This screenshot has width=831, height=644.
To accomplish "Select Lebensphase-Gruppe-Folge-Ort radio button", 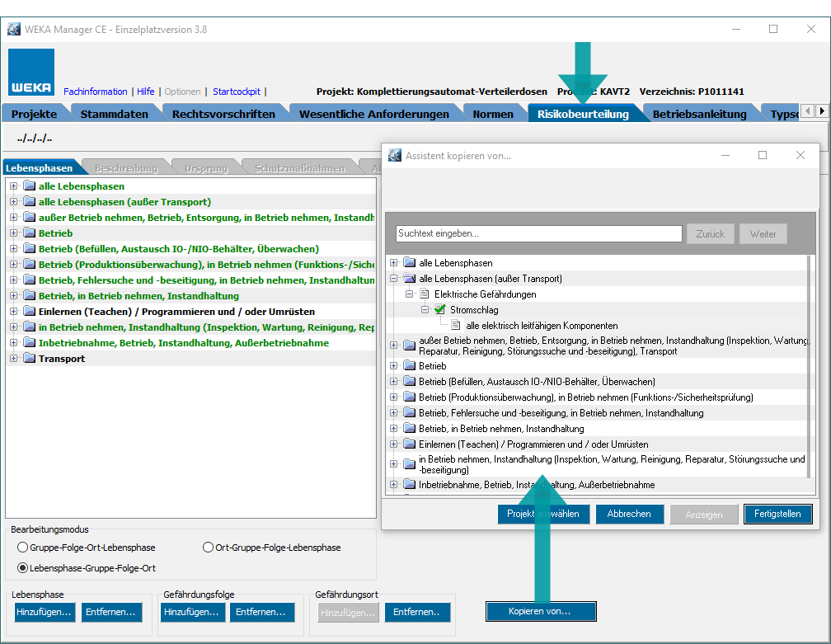I will click(22, 568).
